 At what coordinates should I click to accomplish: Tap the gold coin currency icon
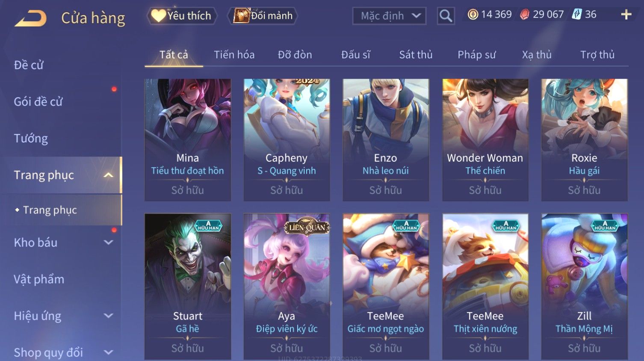coord(473,15)
